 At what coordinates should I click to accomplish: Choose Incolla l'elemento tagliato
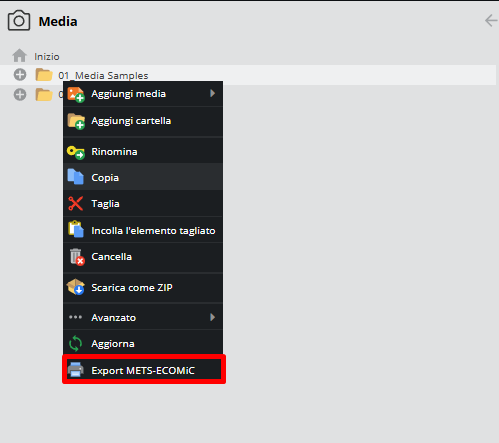pyautogui.click(x=143, y=230)
